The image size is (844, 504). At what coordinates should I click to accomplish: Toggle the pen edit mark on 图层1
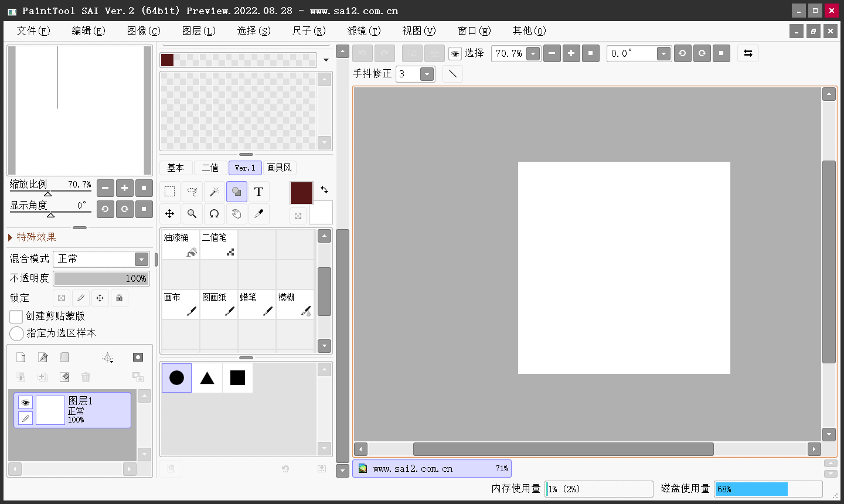[25, 418]
